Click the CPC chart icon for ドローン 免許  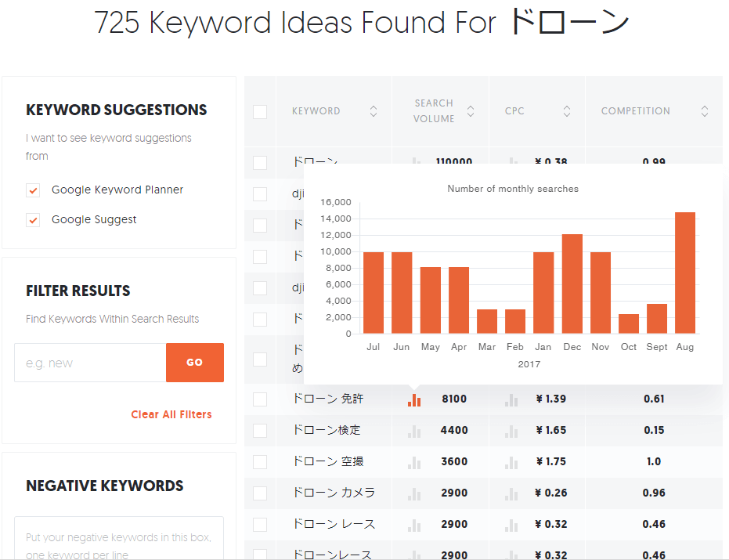[511, 399]
